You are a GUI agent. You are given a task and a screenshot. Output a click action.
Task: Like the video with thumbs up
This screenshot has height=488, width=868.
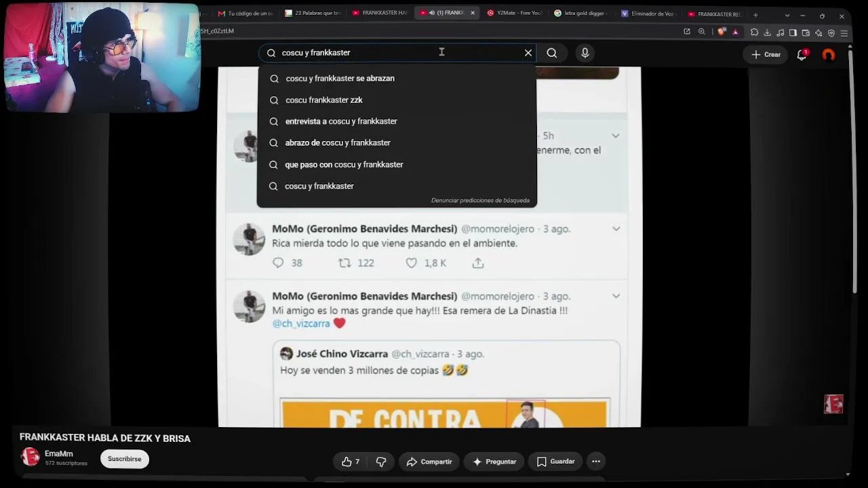(351, 462)
